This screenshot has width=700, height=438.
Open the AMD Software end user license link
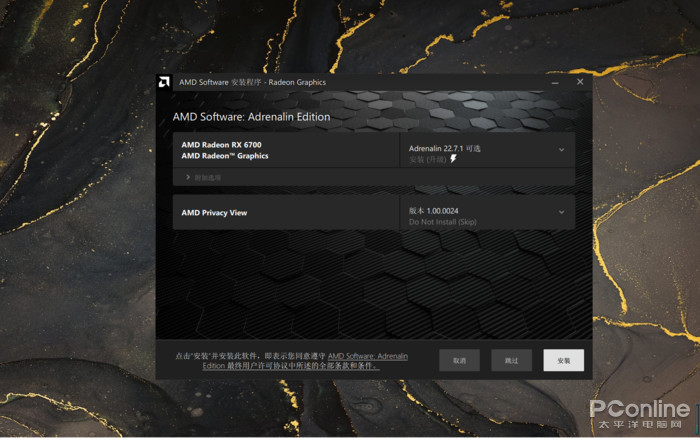pyautogui.click(x=305, y=361)
